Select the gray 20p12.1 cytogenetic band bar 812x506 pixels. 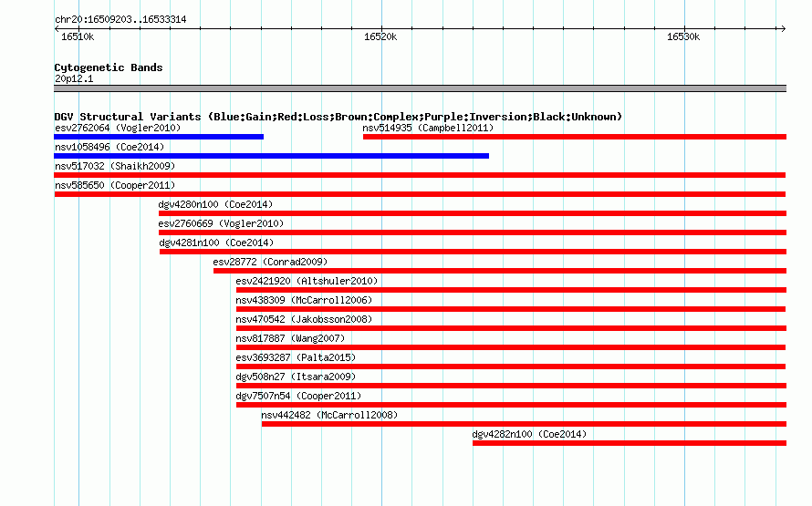click(x=420, y=88)
